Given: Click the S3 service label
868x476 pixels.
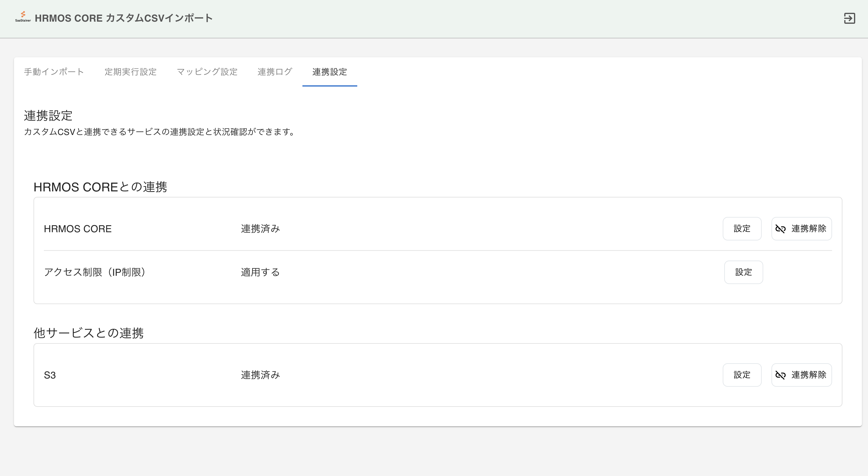Looking at the screenshot, I should pyautogui.click(x=50, y=375).
